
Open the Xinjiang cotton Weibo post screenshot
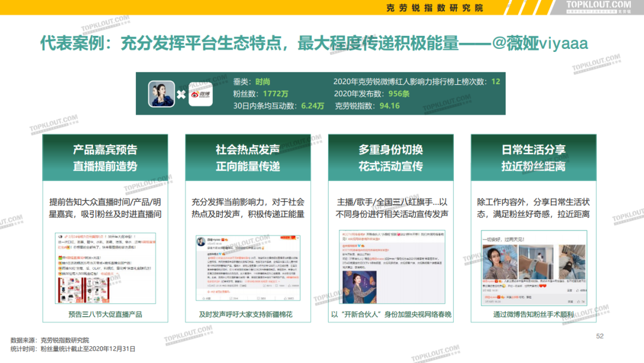pos(248,268)
